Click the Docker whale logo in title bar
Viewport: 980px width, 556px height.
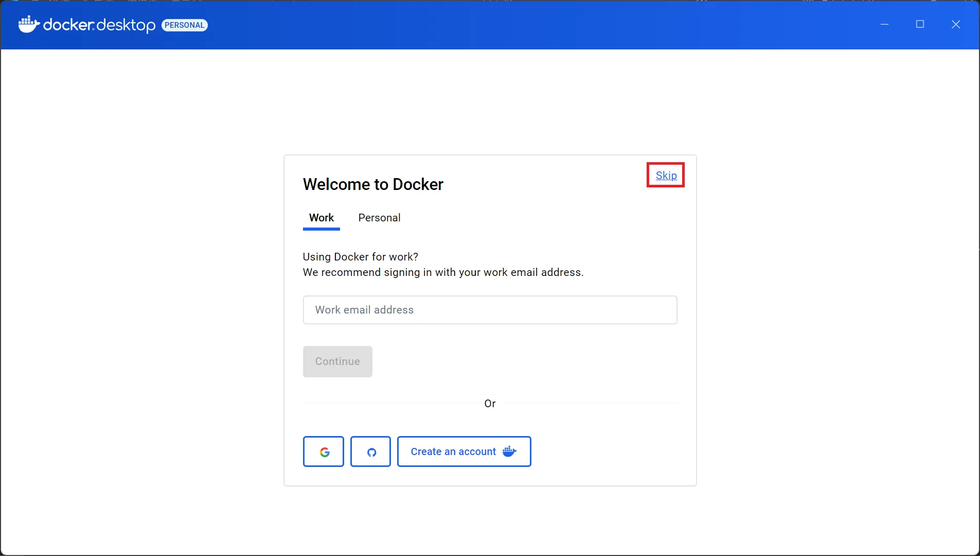pyautogui.click(x=29, y=24)
